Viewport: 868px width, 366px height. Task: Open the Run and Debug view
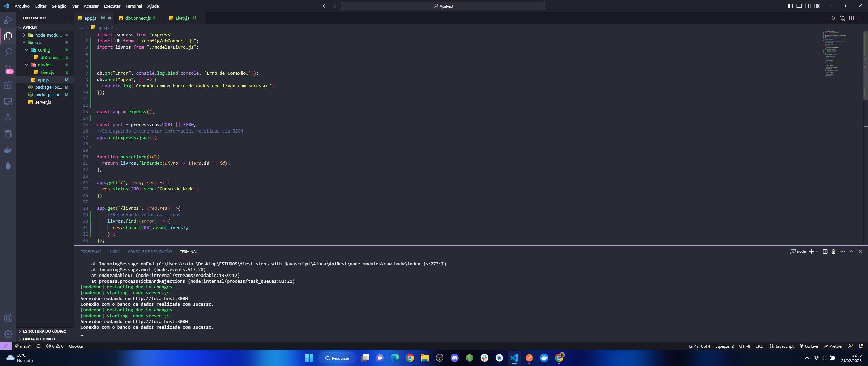pyautogui.click(x=8, y=20)
